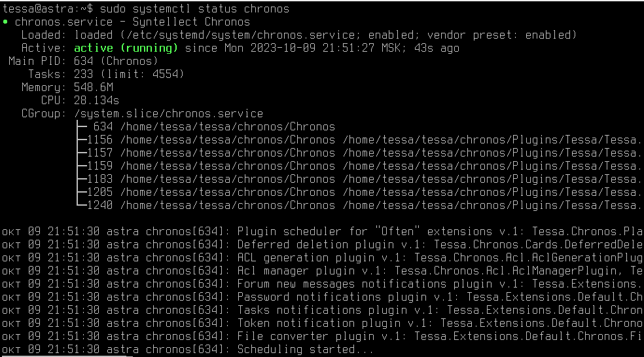This screenshot has height=357, width=644.
Task: Click the green "active (running)" status text
Action: click(x=126, y=48)
